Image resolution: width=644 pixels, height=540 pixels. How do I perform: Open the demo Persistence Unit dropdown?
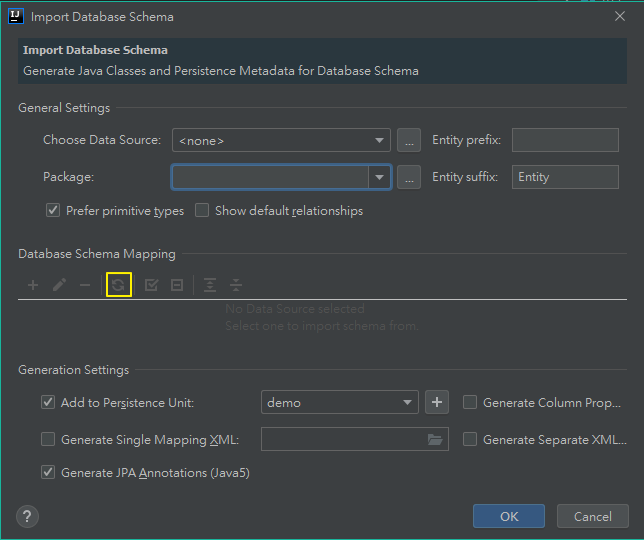(339, 402)
